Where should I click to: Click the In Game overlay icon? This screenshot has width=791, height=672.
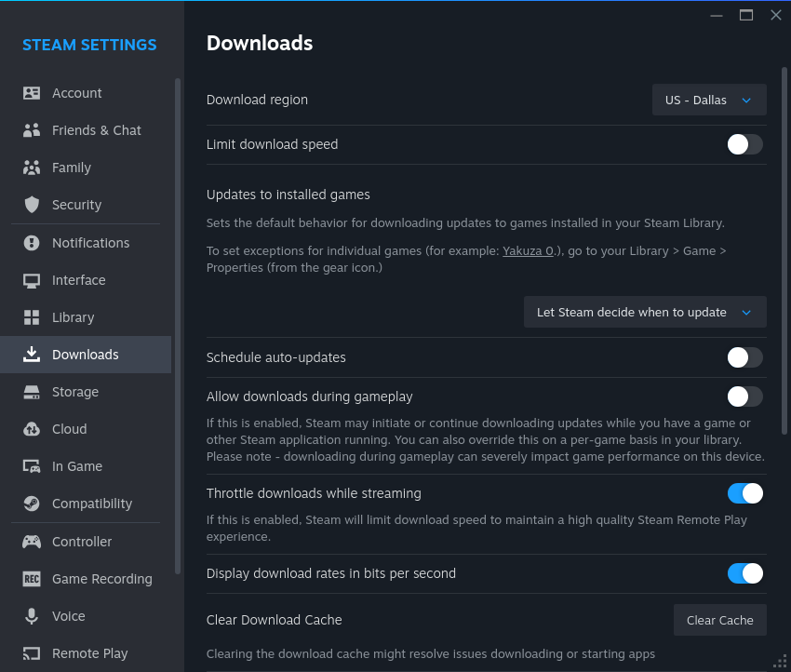click(32, 466)
